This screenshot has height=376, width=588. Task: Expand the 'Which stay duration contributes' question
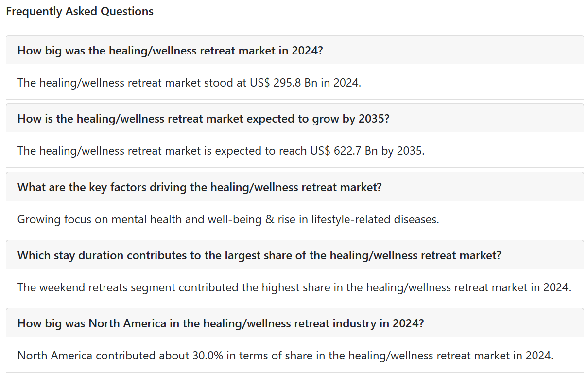[x=294, y=255]
